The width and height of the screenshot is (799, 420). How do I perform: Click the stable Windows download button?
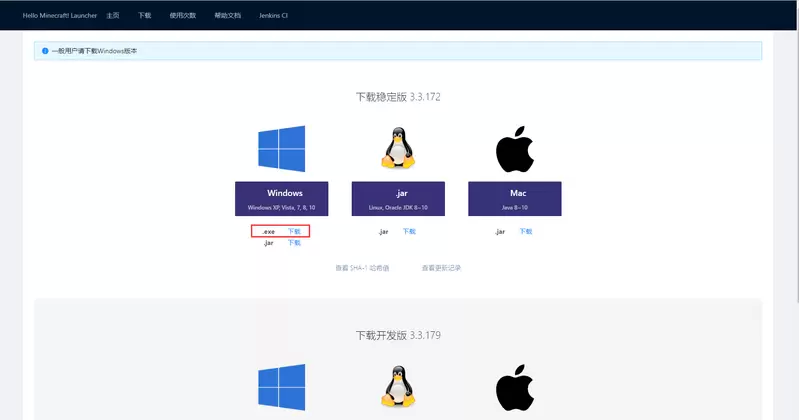pos(282,199)
